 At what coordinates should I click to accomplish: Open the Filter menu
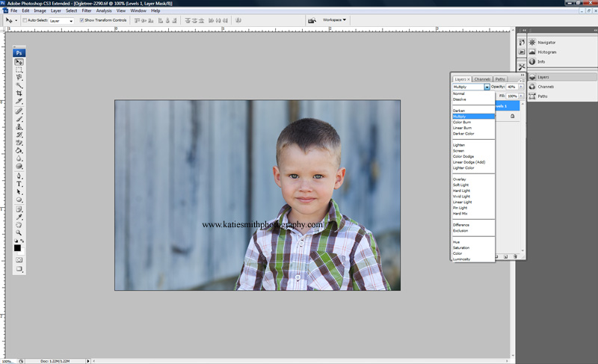tap(87, 10)
